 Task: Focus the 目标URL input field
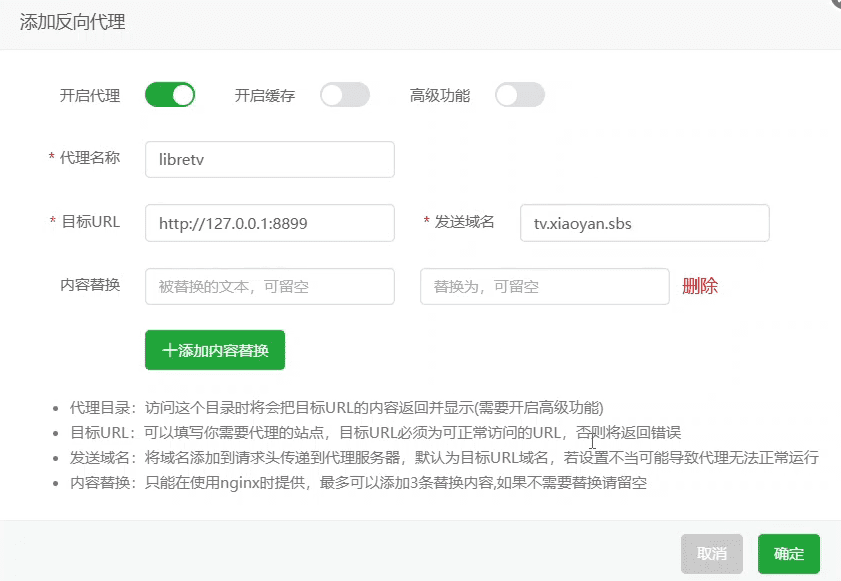[x=269, y=223]
